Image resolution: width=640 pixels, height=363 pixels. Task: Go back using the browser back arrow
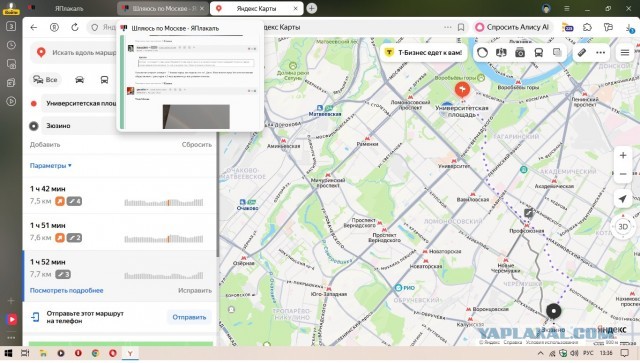(x=34, y=27)
